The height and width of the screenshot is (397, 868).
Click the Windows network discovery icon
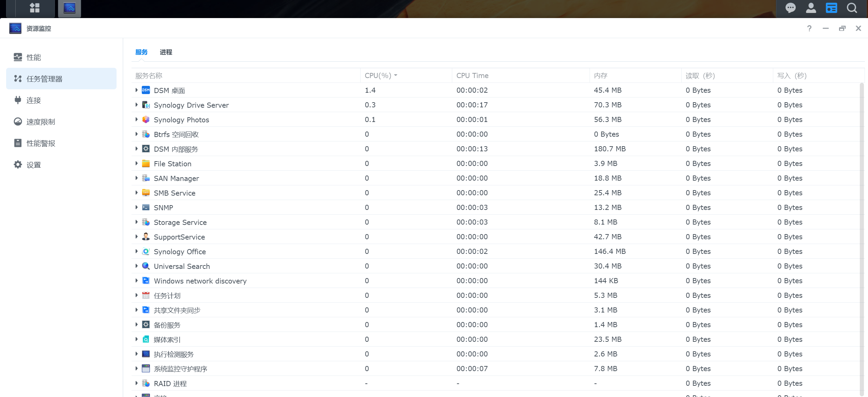click(146, 280)
